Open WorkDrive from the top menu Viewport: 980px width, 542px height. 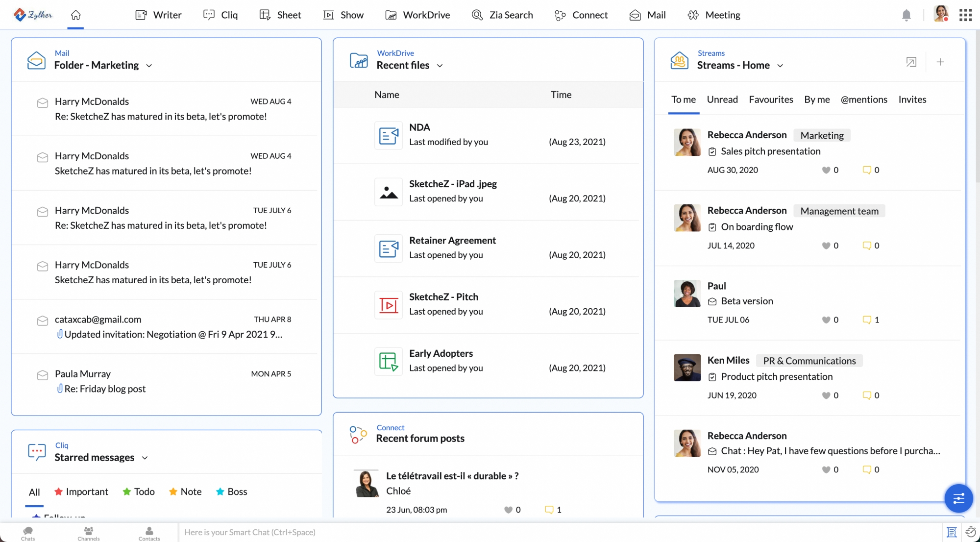(417, 15)
